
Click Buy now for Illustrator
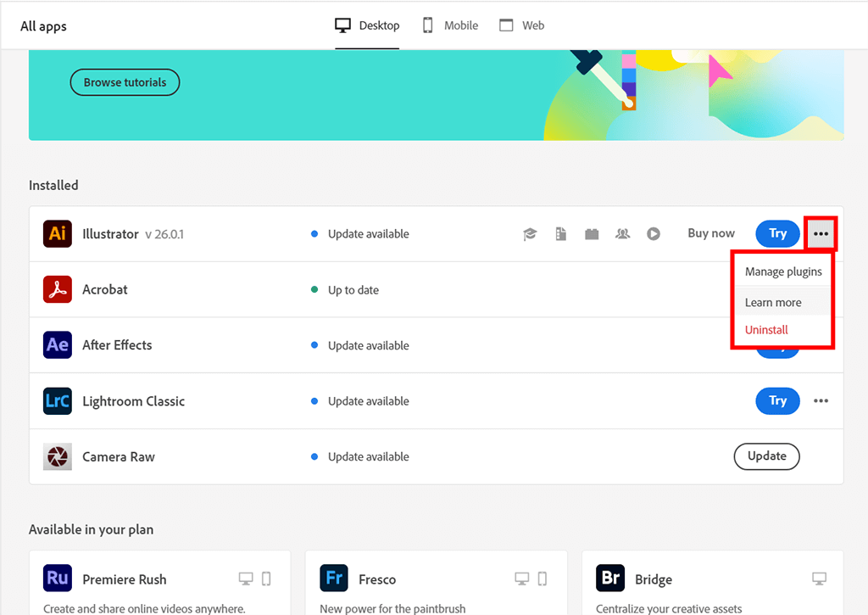click(x=711, y=233)
